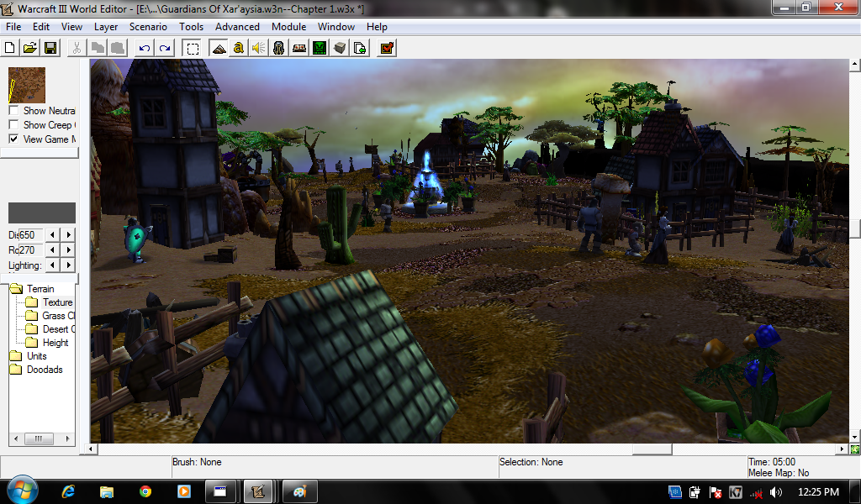Increase the Ro value with right arrow
Screen dimensions: 861x504
pyautogui.click(x=69, y=250)
